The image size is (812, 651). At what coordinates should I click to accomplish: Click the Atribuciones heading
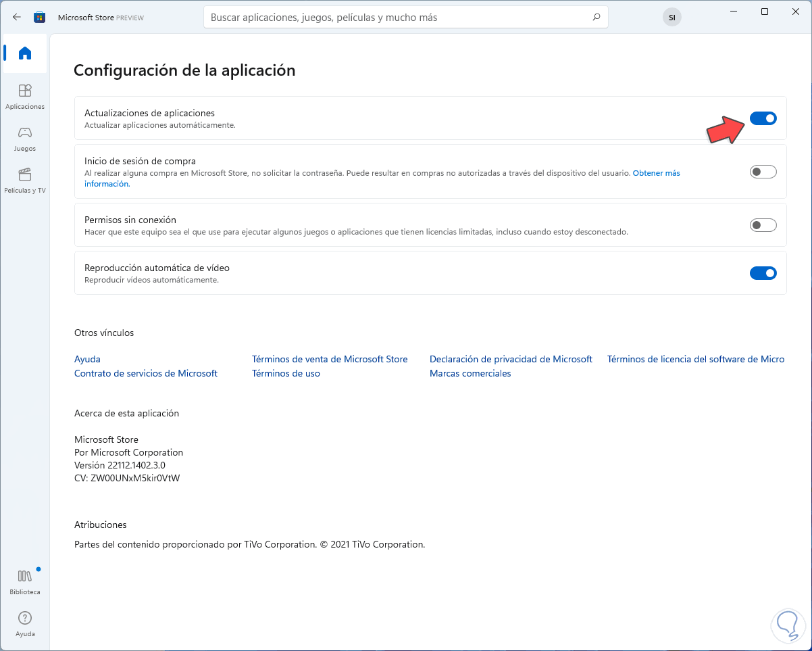coord(100,525)
